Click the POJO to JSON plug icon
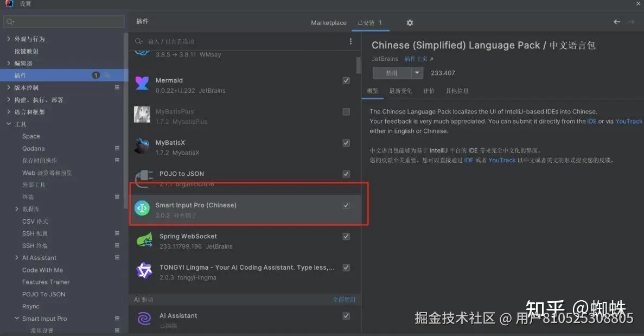644x336 pixels. 144,178
